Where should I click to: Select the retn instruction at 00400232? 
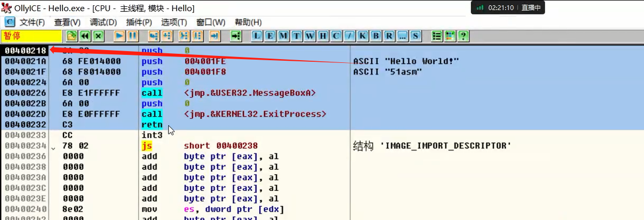tap(152, 125)
